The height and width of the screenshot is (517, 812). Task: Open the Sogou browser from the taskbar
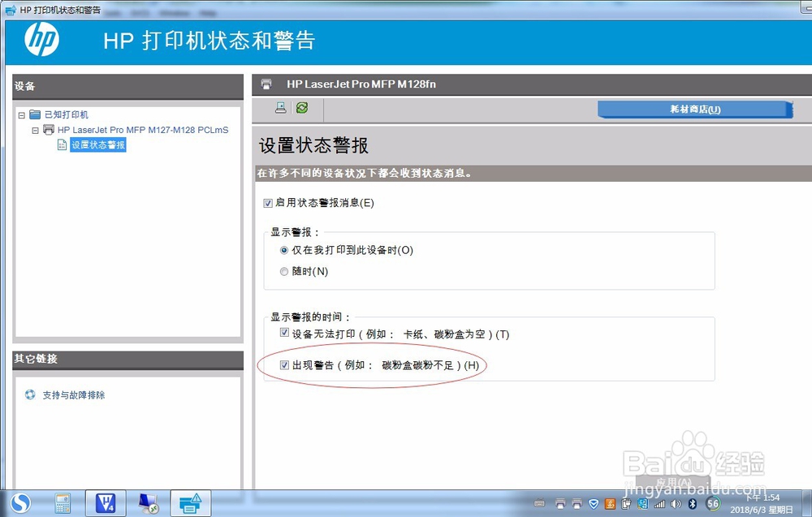[x=21, y=503]
